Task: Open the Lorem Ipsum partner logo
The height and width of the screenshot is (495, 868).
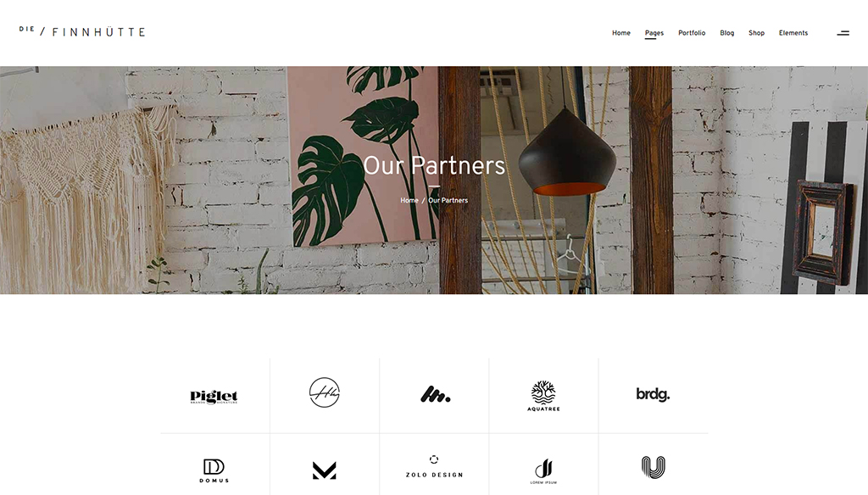Action: coord(543,471)
